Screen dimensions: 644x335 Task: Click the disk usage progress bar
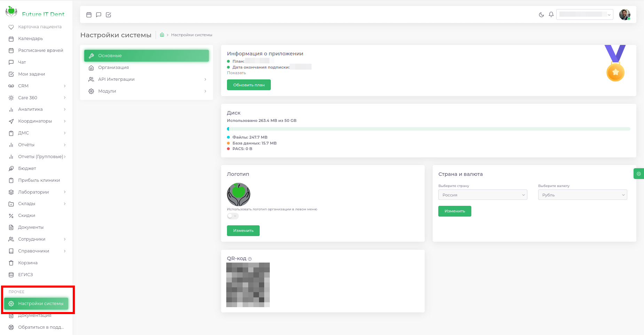point(428,128)
